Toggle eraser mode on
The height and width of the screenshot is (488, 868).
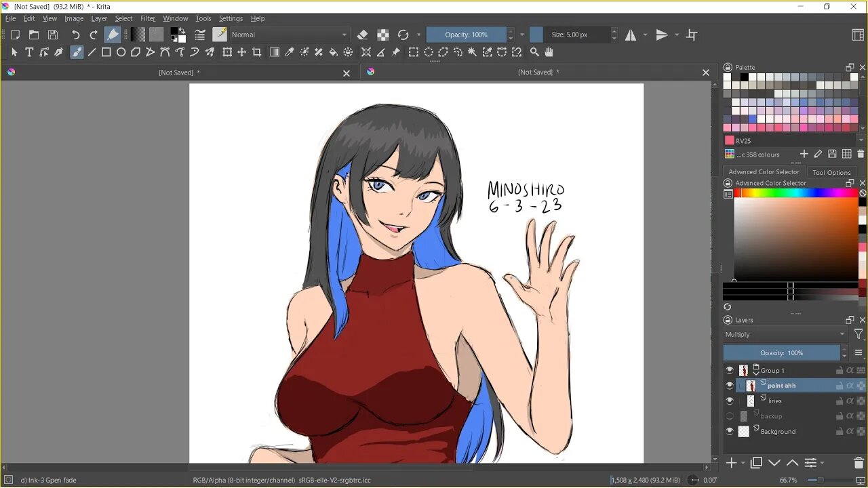(363, 35)
